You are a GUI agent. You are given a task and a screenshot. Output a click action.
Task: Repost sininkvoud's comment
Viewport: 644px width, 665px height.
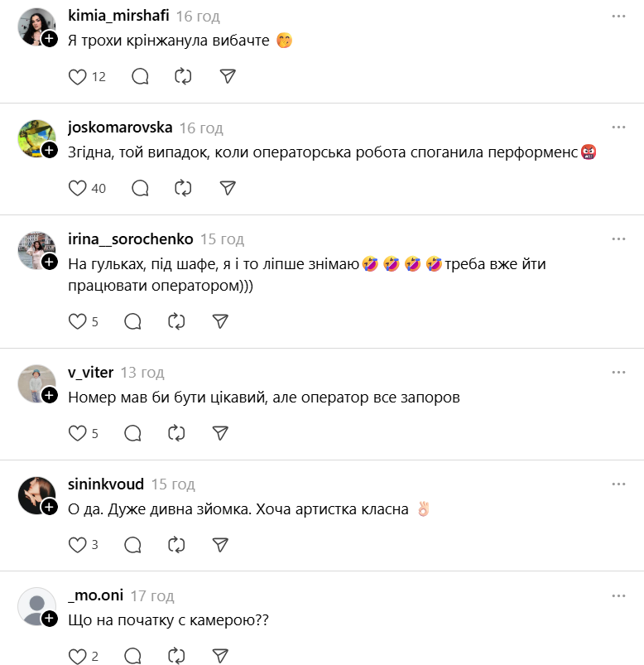(x=175, y=544)
